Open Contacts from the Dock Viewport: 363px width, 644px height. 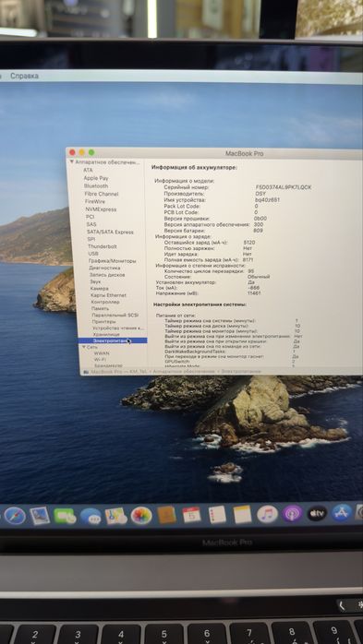(x=166, y=515)
